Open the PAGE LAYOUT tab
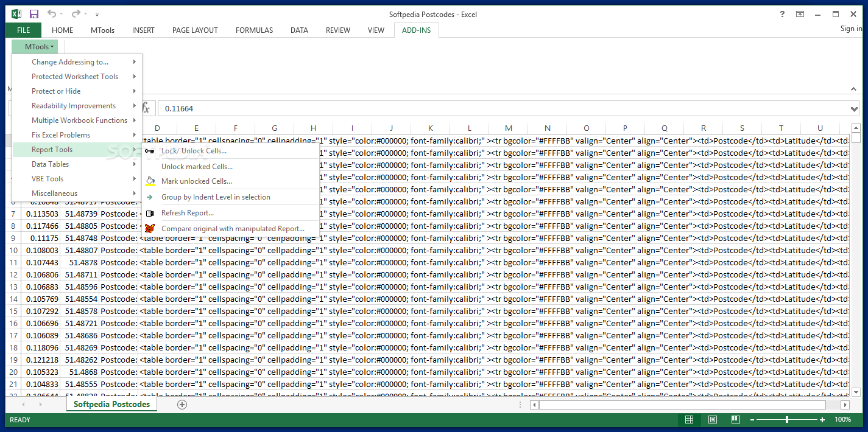The image size is (868, 432). (x=195, y=30)
